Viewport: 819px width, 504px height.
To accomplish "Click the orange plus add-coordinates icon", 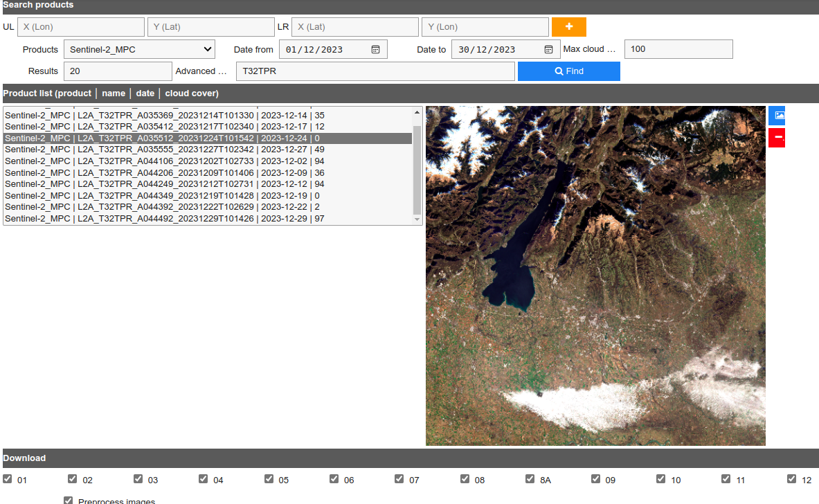I will coord(568,26).
